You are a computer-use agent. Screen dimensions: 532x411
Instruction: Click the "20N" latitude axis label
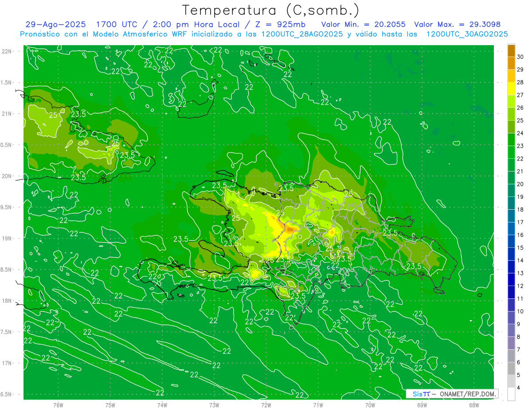8,176
